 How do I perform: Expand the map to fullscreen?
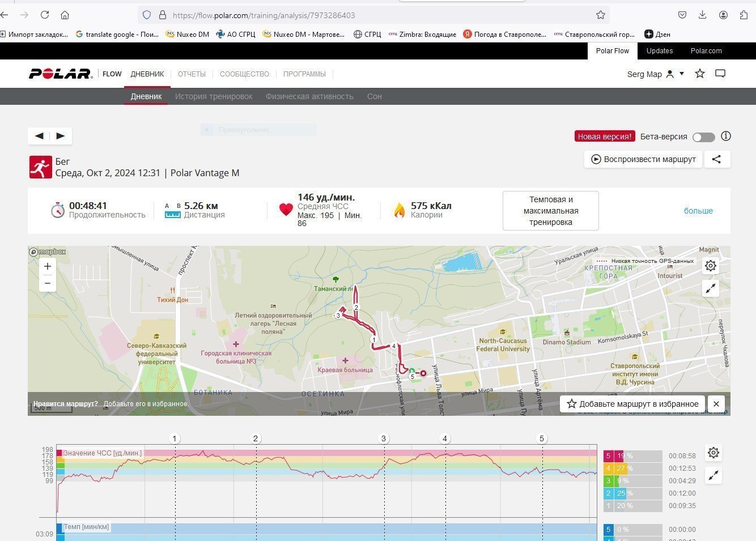pyautogui.click(x=711, y=288)
